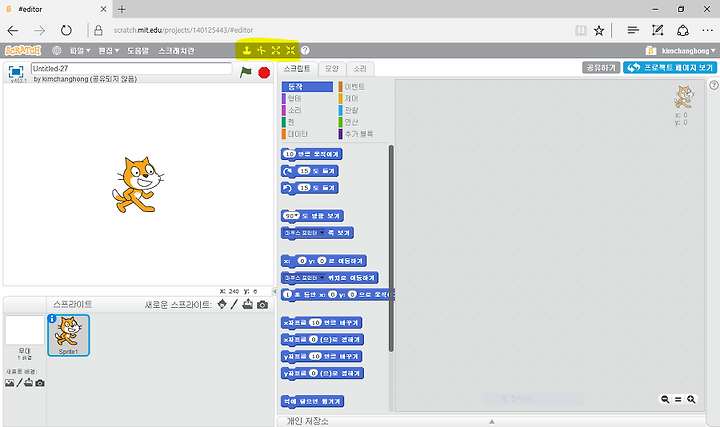Select the 펜 block category
Screen dimensions: 720x427
[x=307, y=122]
